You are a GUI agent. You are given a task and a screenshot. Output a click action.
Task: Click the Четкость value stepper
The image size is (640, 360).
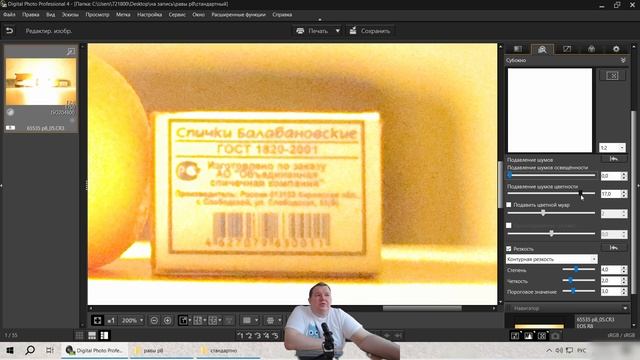624,281
